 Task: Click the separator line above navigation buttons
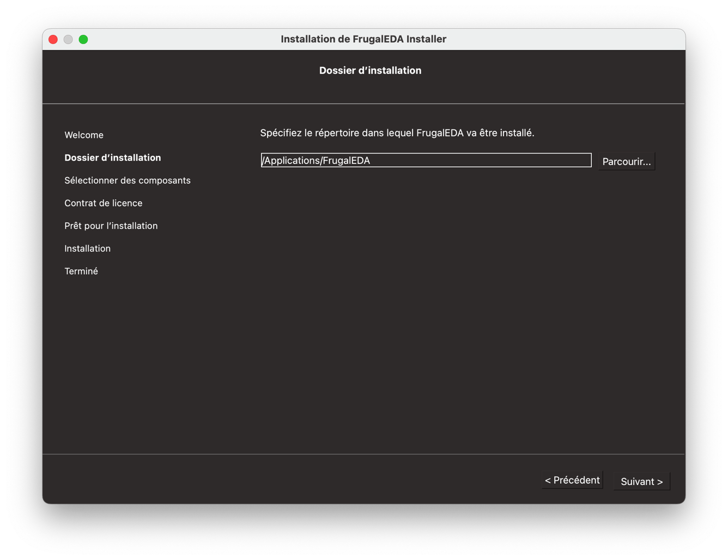pyautogui.click(x=363, y=454)
